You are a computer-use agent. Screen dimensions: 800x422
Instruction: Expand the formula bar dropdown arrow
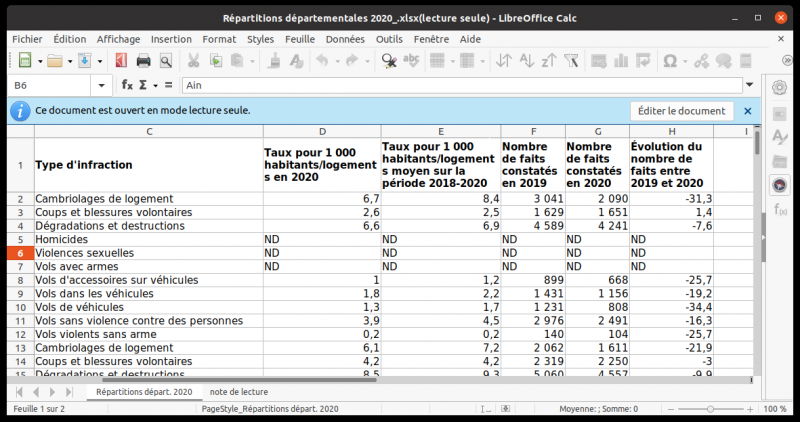[748, 85]
